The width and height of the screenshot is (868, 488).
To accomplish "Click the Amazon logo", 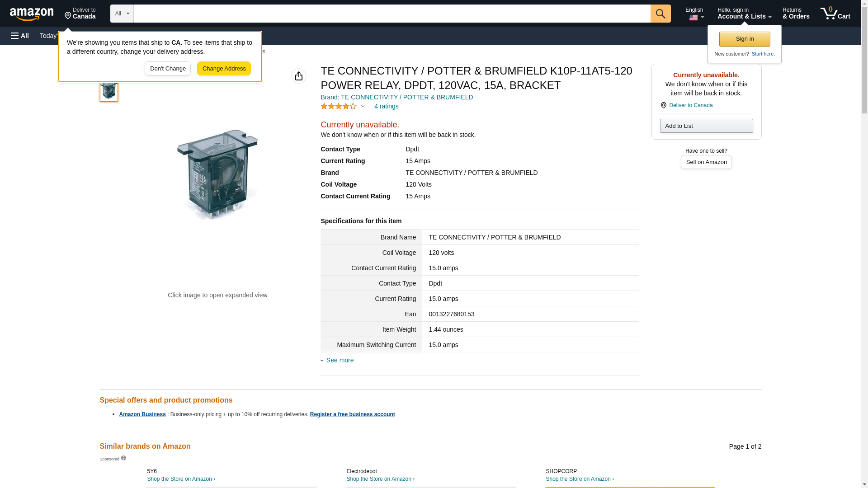I will [32, 14].
